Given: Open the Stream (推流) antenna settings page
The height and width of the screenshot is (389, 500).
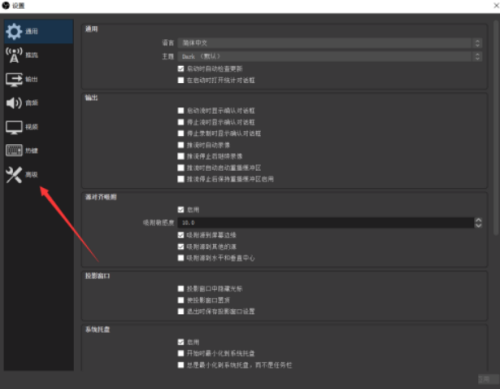Looking at the screenshot, I should pos(39,55).
